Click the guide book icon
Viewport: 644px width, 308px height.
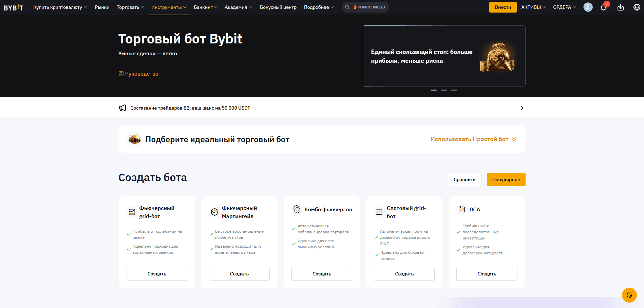121,74
